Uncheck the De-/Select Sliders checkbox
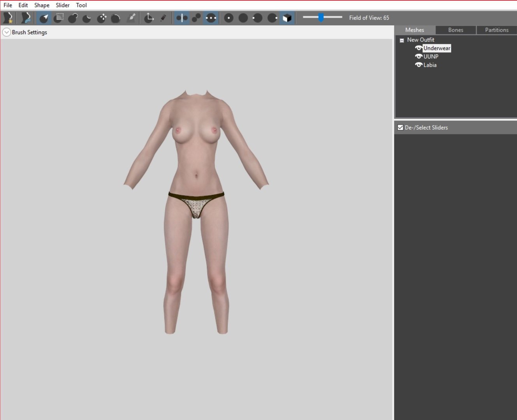Screen dimensions: 517x420 [x=400, y=128]
